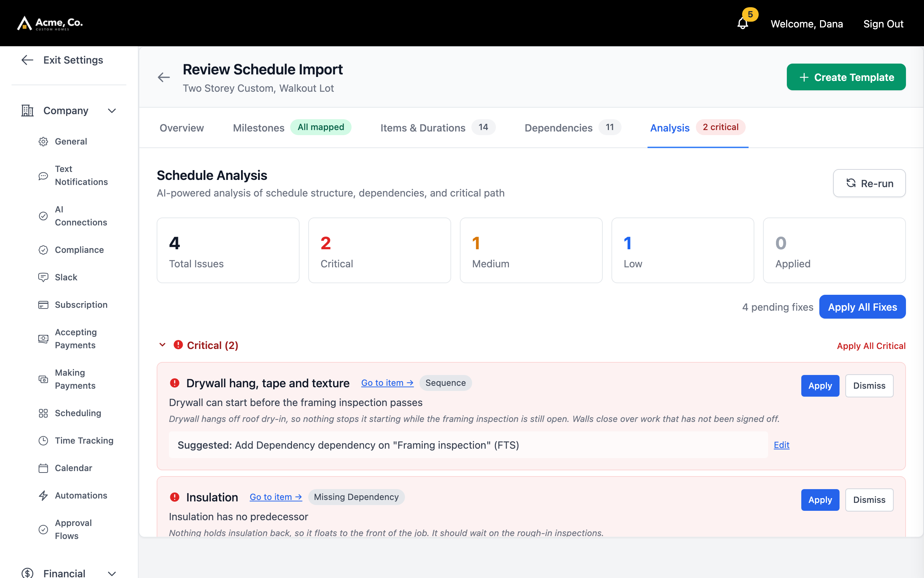Dismiss the Drywall hang issue

point(869,386)
